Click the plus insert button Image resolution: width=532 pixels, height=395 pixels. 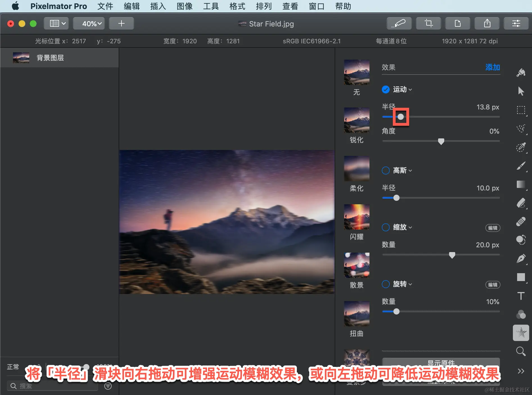coord(121,23)
